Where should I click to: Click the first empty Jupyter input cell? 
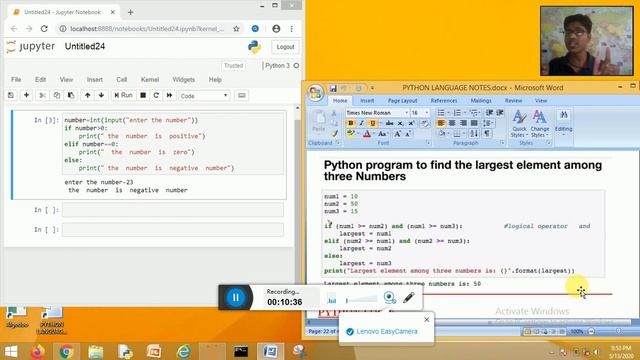coord(173,210)
